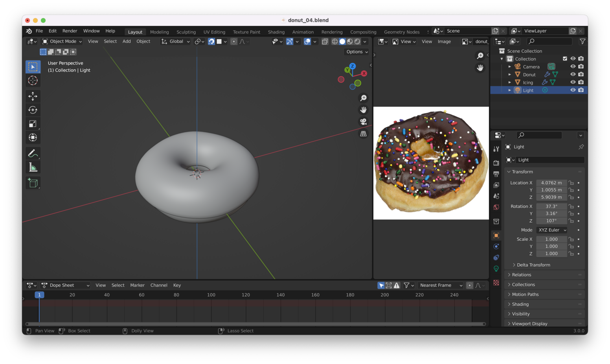Select the Light object in the Outliner
This screenshot has height=364, width=610.
coord(528,90)
